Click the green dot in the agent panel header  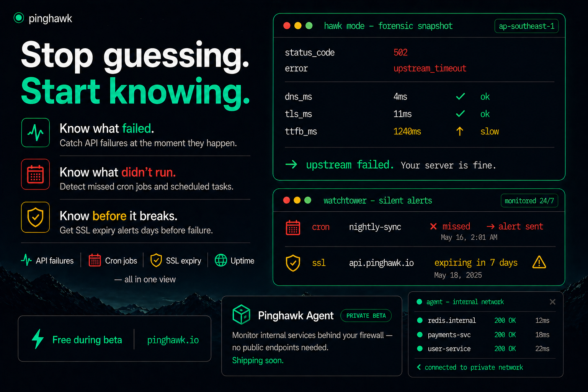click(419, 302)
